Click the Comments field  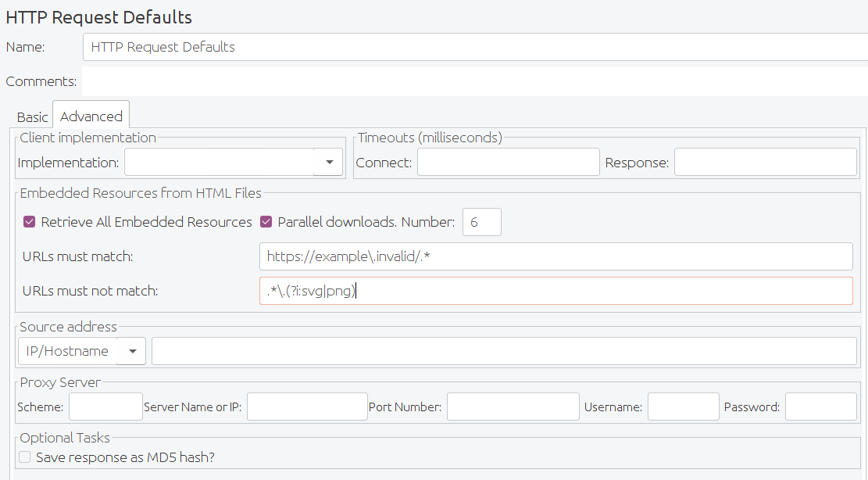[x=313, y=81]
